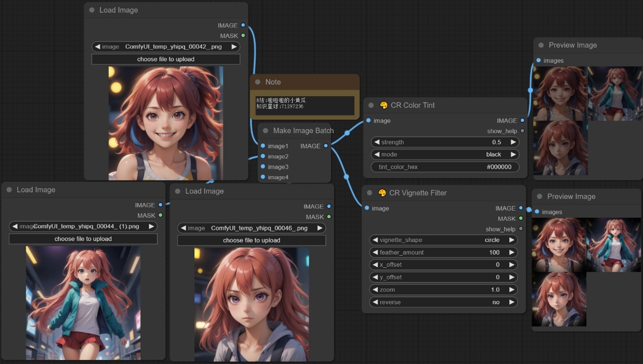Click the show_help output on CR Color Tint
The height and width of the screenshot is (364, 643).
523,131
